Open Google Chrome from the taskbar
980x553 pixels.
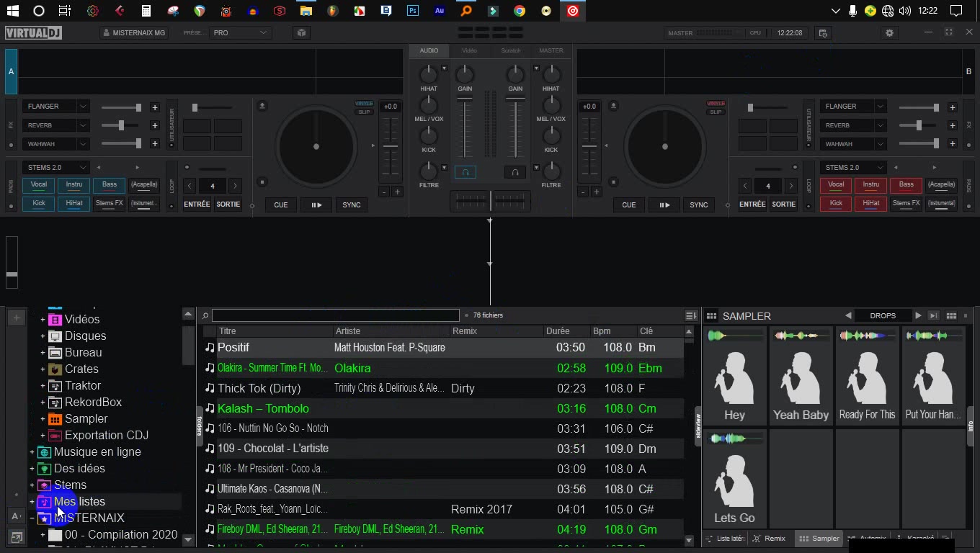(x=520, y=11)
